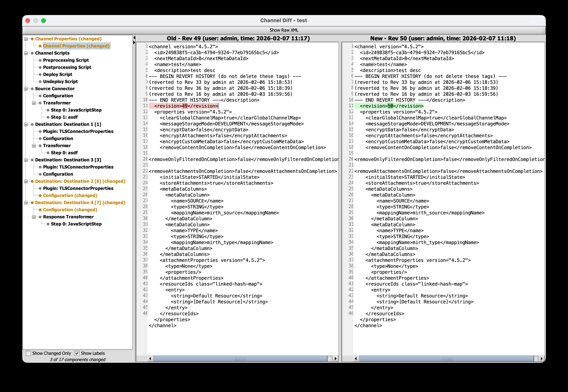Click the Old pane's scroll left arrow

coord(150,359)
